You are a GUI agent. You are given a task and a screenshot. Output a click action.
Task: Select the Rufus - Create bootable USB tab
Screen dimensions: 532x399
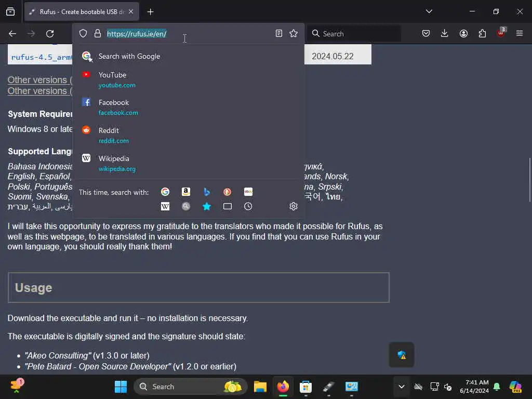pos(82,12)
